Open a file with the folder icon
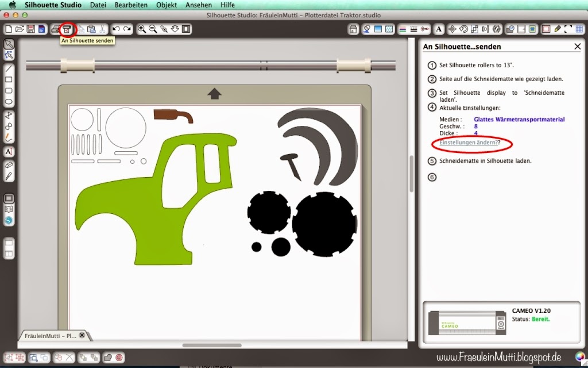This screenshot has height=368, width=588. click(x=20, y=29)
